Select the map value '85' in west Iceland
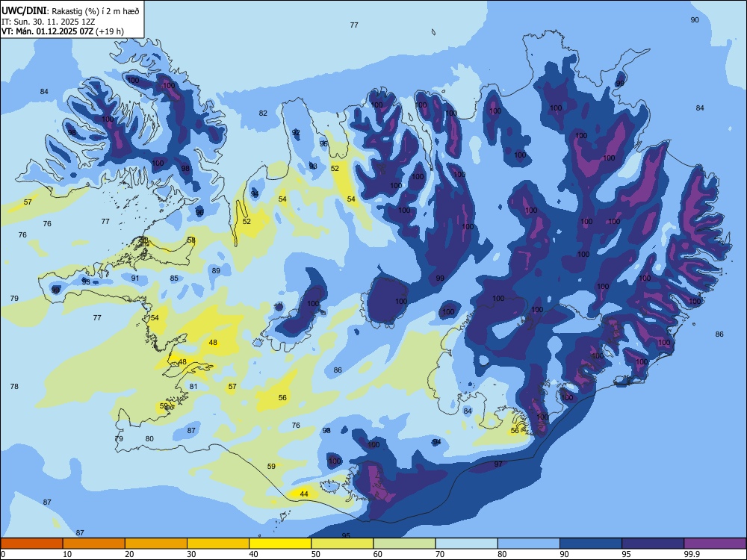The height and width of the screenshot is (560, 747). tap(174, 278)
